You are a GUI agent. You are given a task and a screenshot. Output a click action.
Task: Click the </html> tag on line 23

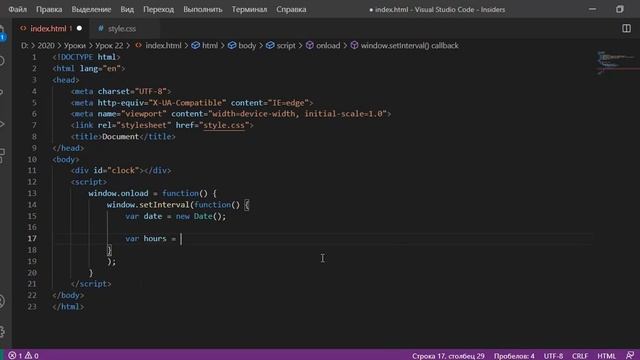click(68, 307)
